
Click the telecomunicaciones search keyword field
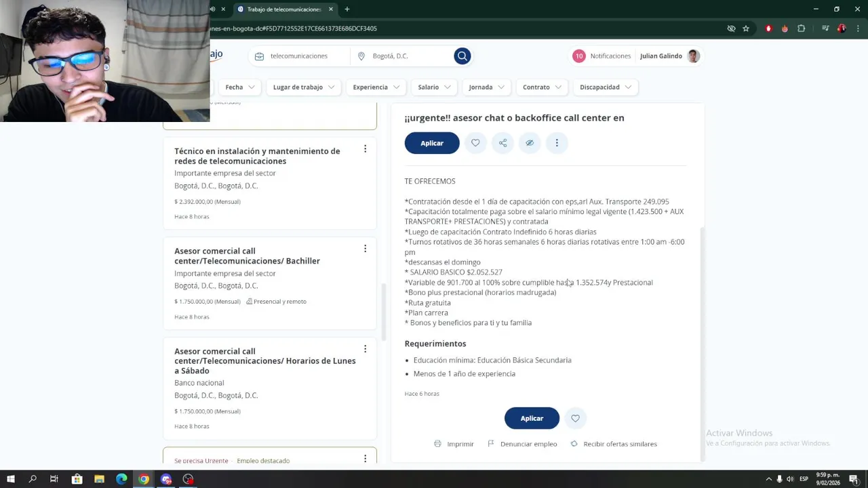pos(299,56)
